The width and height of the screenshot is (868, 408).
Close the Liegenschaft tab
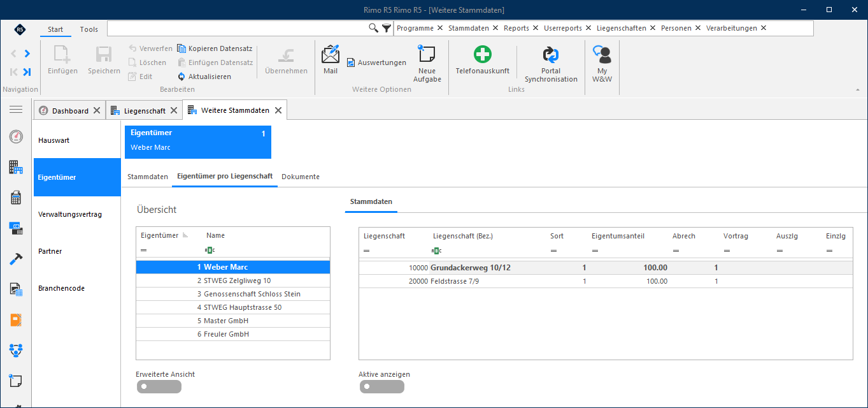(173, 110)
